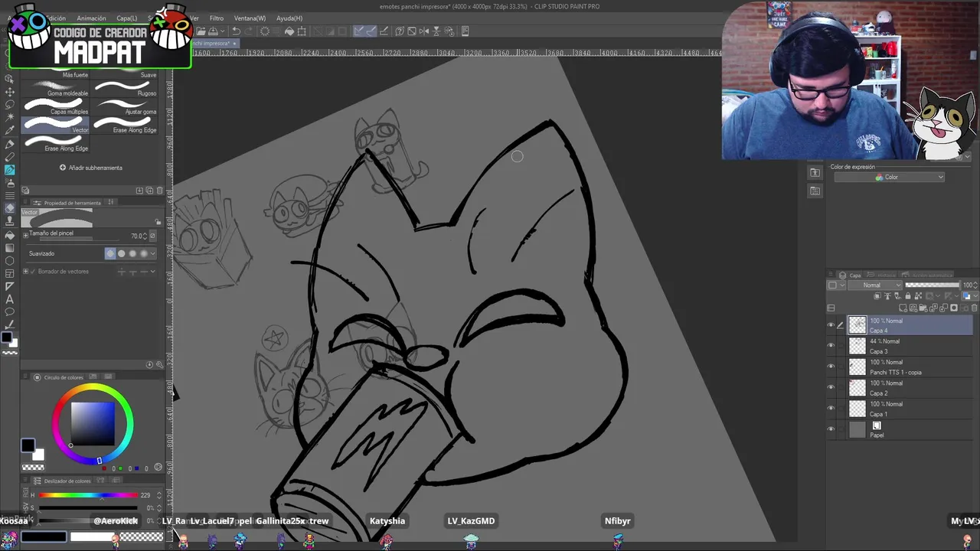Click the layer opacity slider
This screenshot has width=980, height=551.
tap(932, 285)
